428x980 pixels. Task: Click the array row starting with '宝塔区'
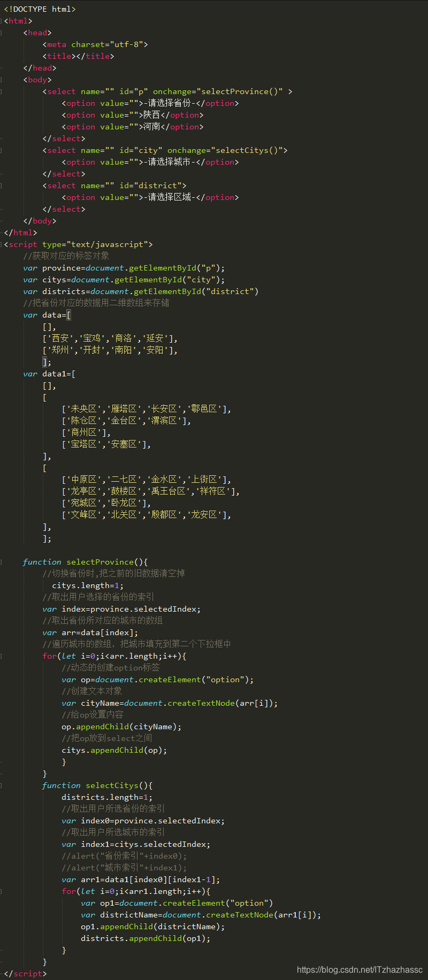tap(106, 444)
